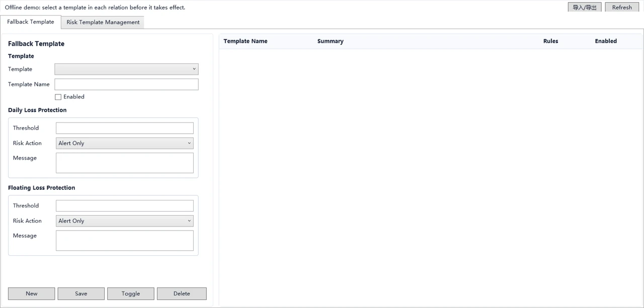Image resolution: width=644 pixels, height=308 pixels.
Task: Tick the Enabled checkbox
Action: [x=58, y=97]
